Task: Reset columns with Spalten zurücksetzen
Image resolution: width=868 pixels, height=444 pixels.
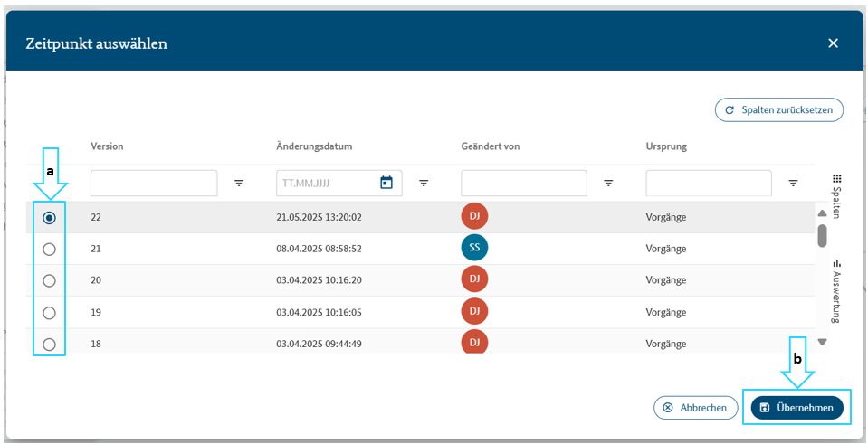Action: click(778, 109)
